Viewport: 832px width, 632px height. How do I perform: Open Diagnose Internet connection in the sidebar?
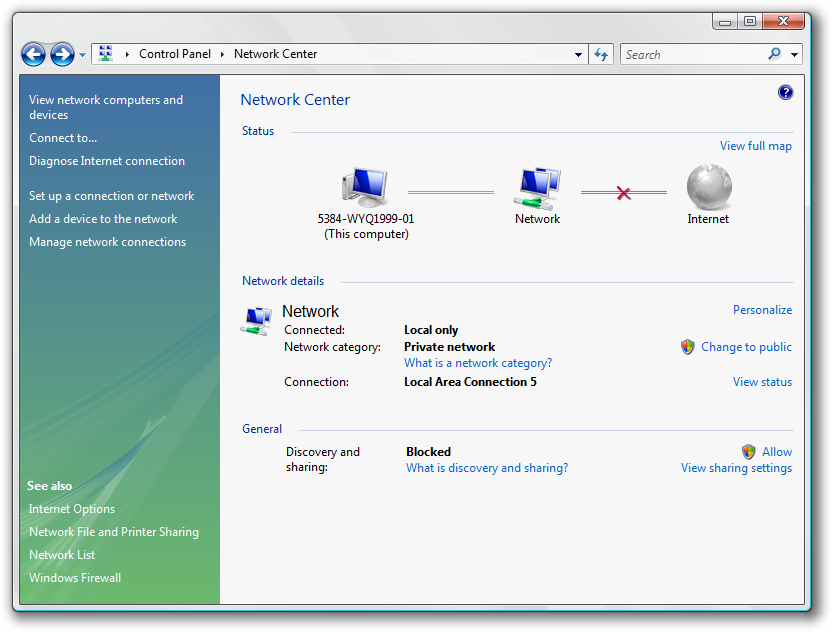point(107,161)
